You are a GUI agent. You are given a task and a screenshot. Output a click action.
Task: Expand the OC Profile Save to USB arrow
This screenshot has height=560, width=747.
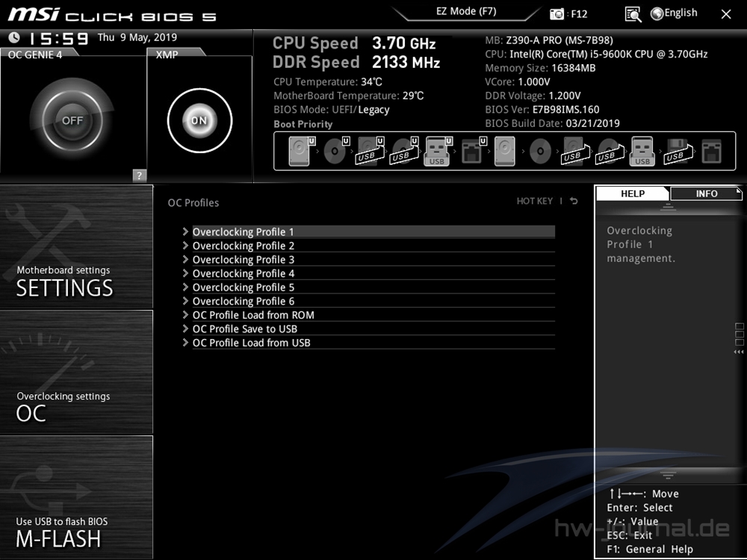coord(185,328)
